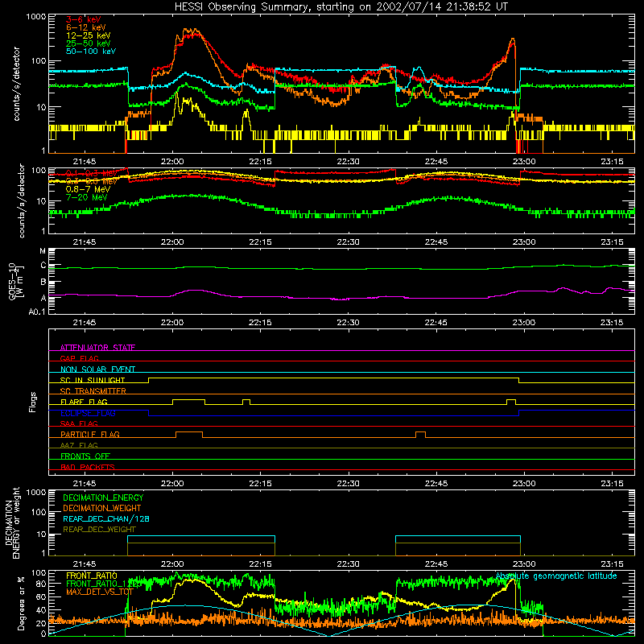Click the DECIMATION_WEIGHT legend label
The image size is (644, 644).
tap(102, 508)
